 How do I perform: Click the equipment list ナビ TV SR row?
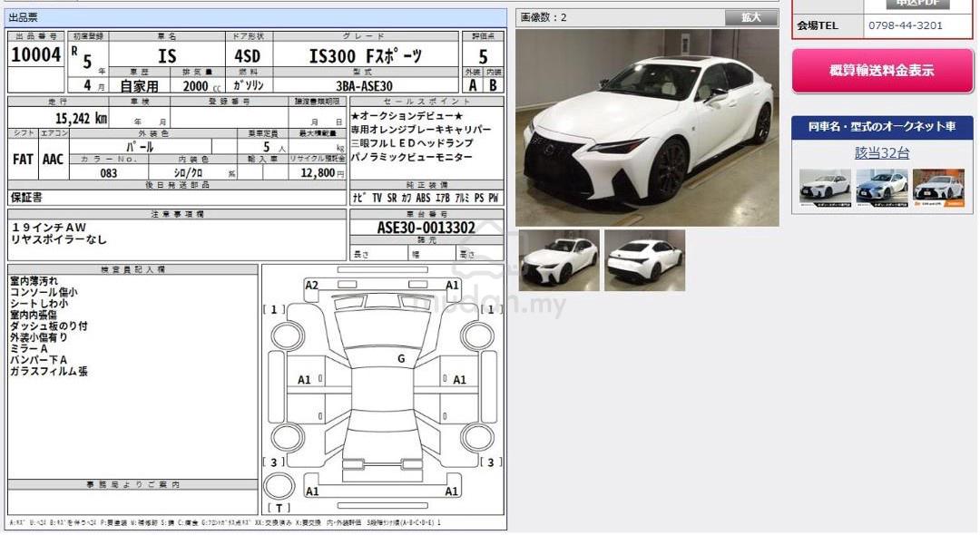[426, 198]
